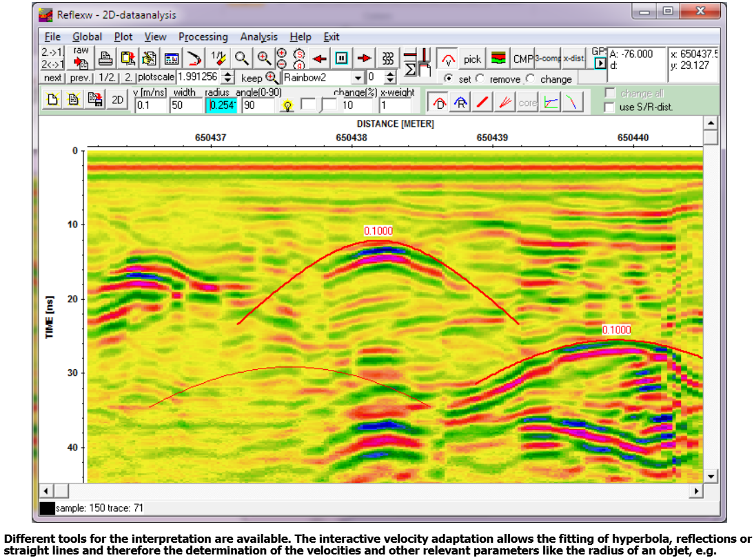Select the diffraction hyperbola tool

[x=438, y=102]
